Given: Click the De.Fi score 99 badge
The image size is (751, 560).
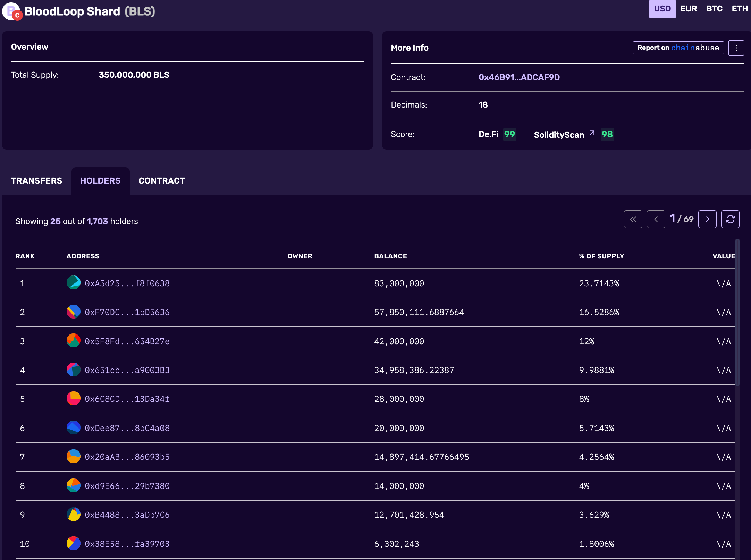Looking at the screenshot, I should (509, 134).
